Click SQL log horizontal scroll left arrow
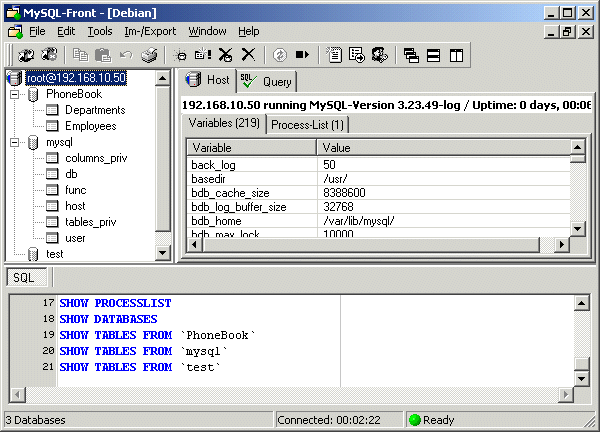600x432 pixels. 17,394
